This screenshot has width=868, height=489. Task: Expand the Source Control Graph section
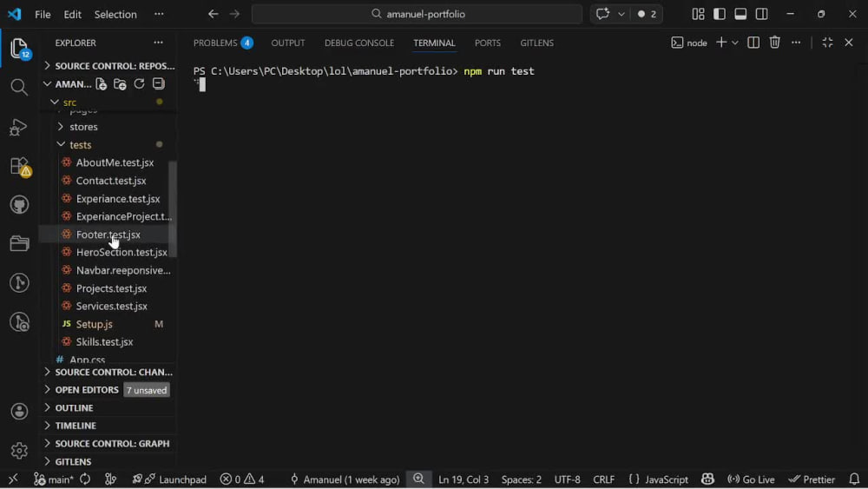pos(109,444)
